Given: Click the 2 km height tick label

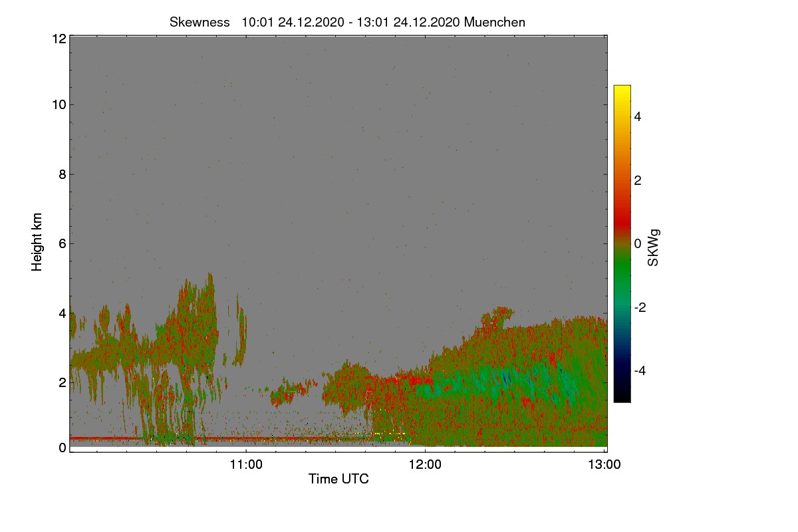Looking at the screenshot, I should pos(63,382).
